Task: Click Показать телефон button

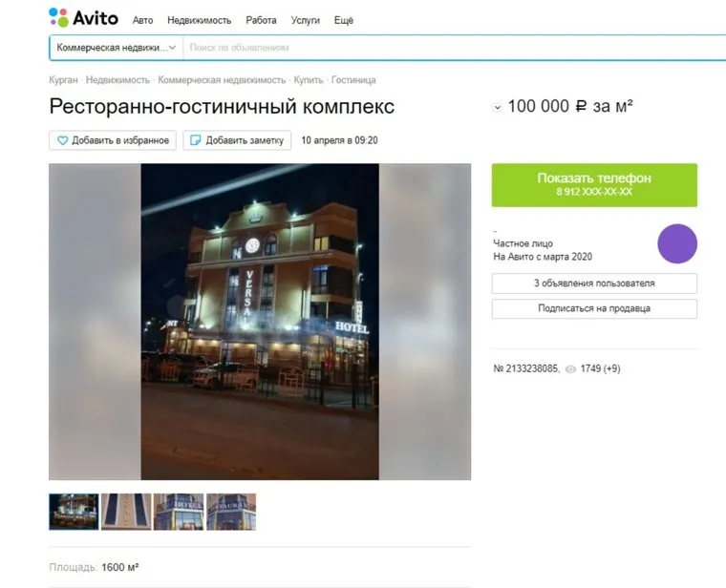Action: point(594,184)
